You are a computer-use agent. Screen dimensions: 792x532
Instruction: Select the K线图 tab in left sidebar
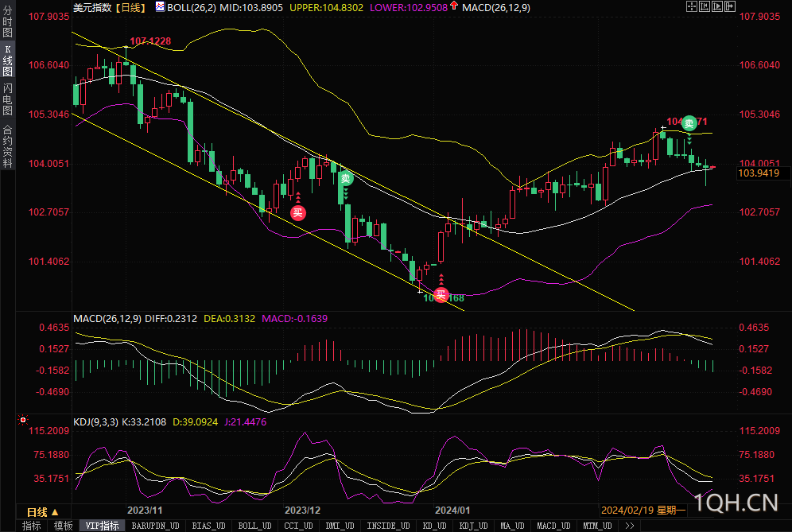[8, 60]
